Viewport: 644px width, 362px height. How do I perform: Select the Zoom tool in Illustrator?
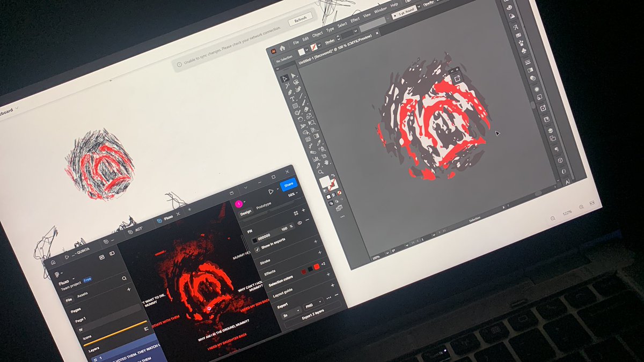pos(321,172)
